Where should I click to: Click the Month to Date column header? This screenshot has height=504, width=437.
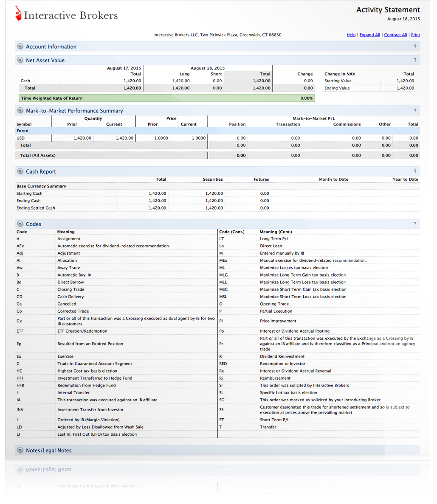click(x=333, y=179)
